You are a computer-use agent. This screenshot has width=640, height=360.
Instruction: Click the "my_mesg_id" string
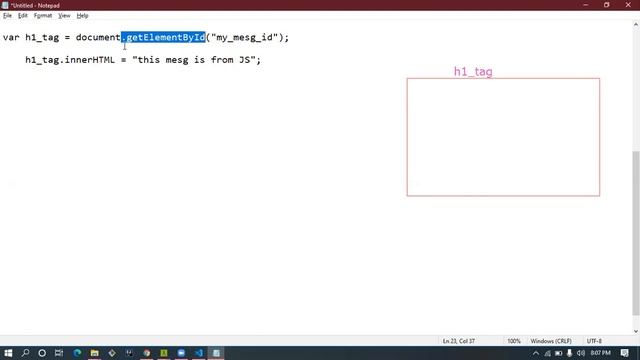[244, 37]
